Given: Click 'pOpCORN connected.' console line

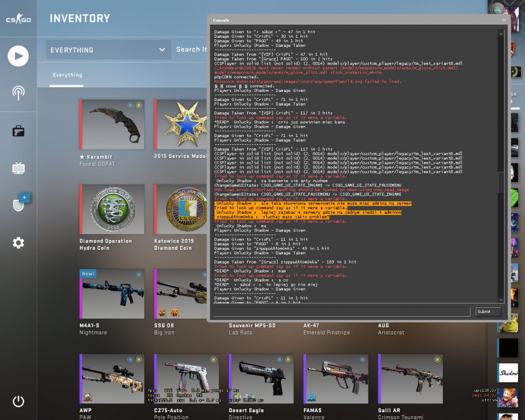Looking at the screenshot, I should point(236,77).
